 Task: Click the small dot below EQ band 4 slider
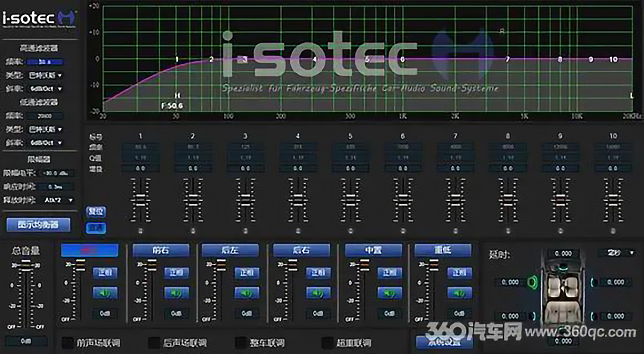tap(298, 231)
